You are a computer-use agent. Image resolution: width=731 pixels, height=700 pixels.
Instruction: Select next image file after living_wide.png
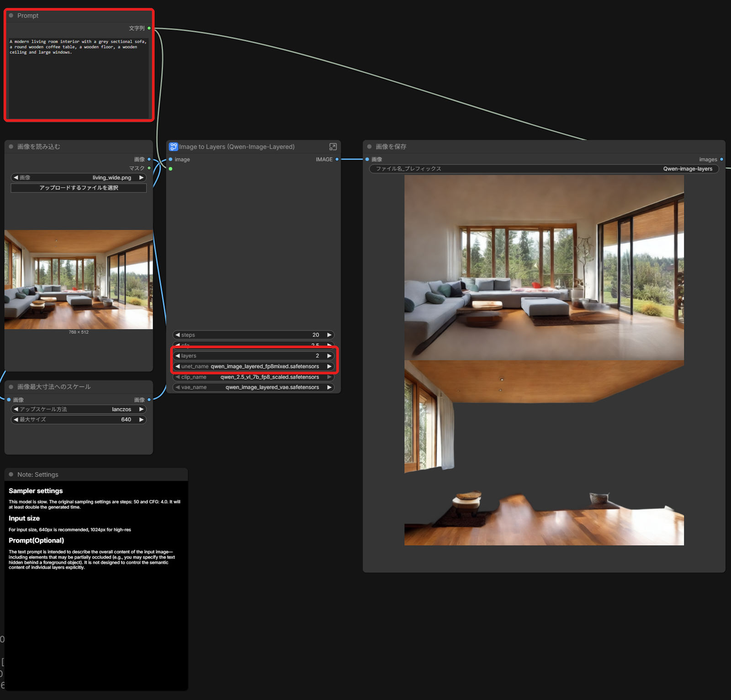pyautogui.click(x=141, y=178)
